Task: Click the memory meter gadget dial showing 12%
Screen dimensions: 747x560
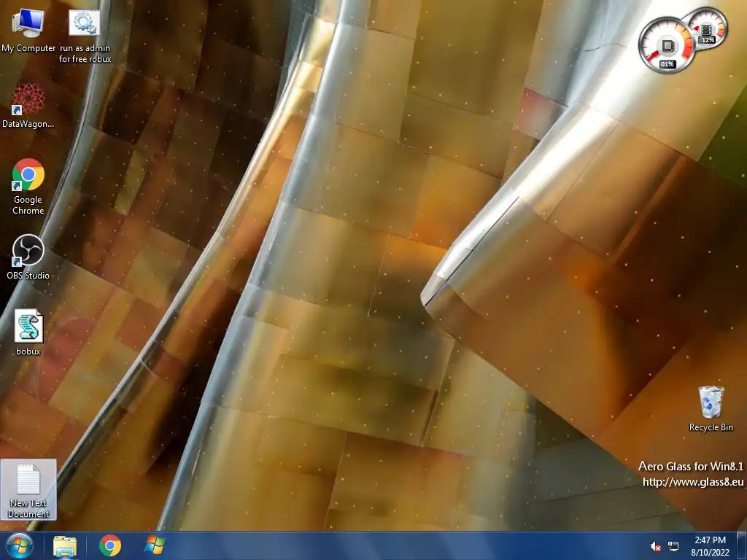Action: (x=706, y=28)
